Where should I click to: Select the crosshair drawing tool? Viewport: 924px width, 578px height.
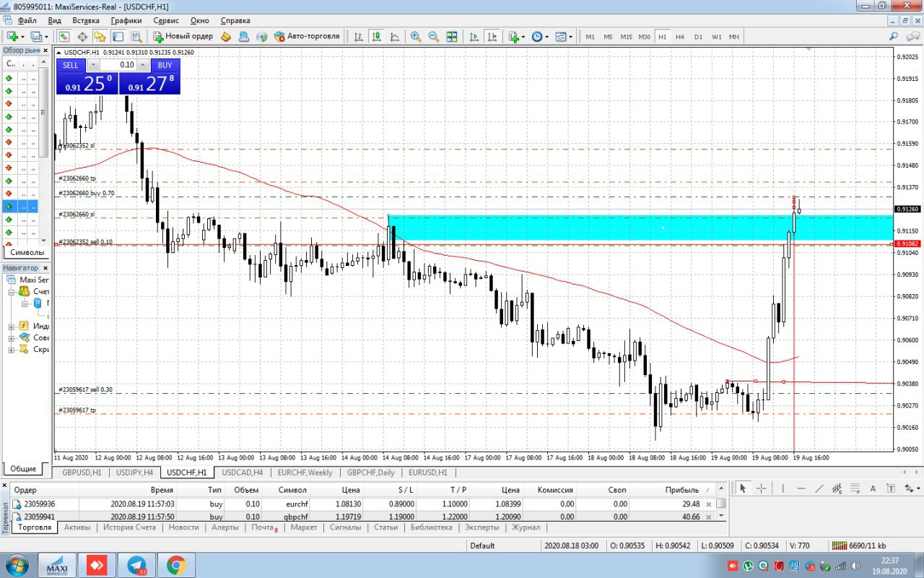pos(762,488)
